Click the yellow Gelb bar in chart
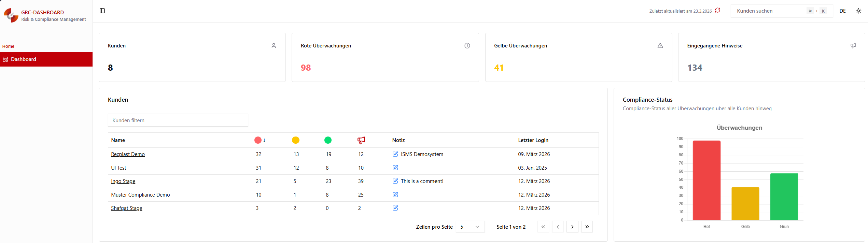Viewport: 868px width, 243px height. [745, 204]
